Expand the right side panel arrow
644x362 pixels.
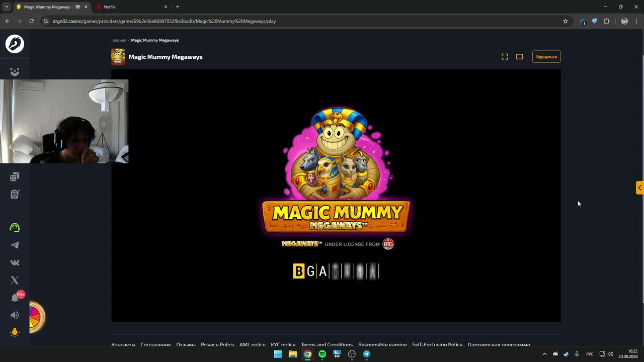pos(639,188)
